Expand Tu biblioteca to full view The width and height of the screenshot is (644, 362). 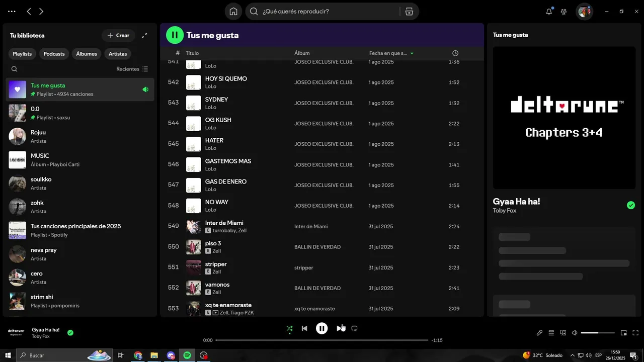[144, 35]
